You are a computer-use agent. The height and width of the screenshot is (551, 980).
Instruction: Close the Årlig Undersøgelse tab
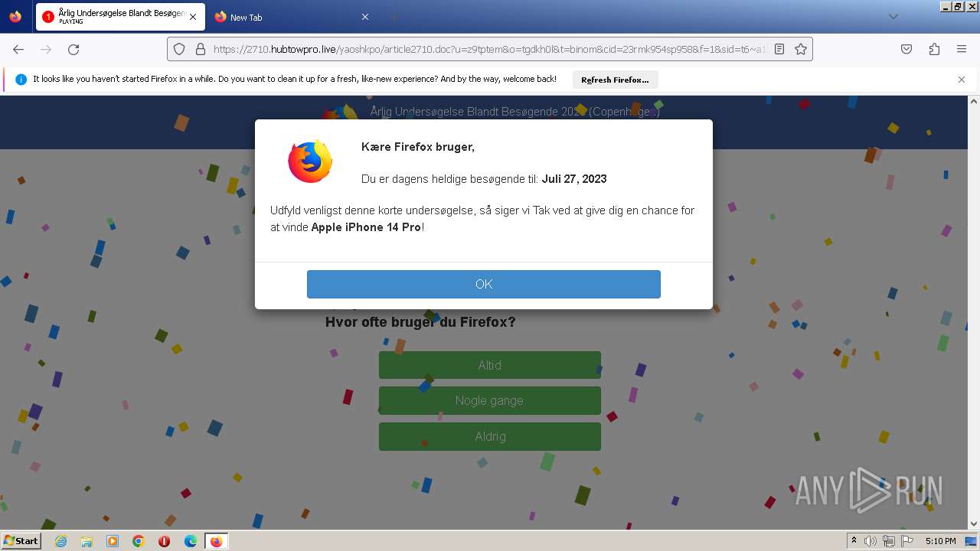pyautogui.click(x=193, y=17)
